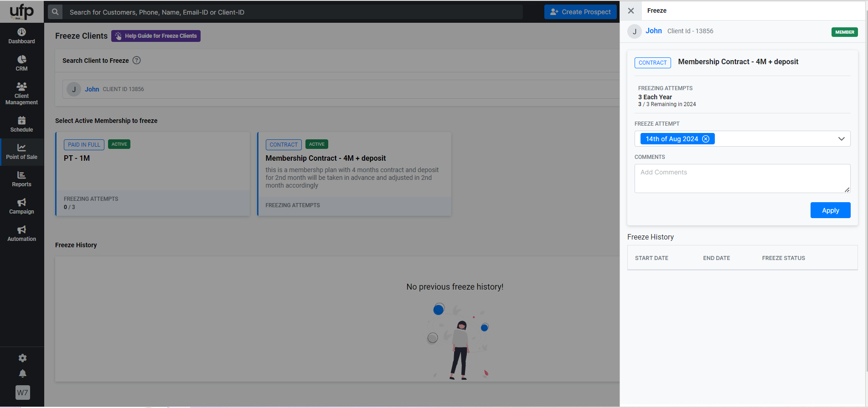Open Help Guide for Freeze Clients

coord(156,36)
